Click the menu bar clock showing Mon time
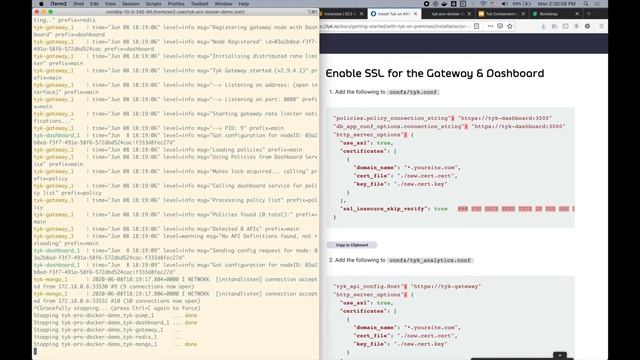Image resolution: width=640 pixels, height=360 pixels. click(x=556, y=4)
